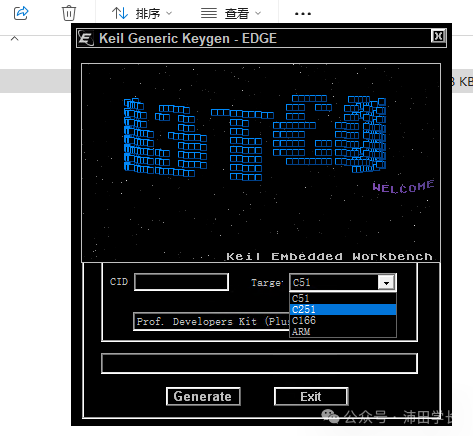Click the trash delete icon in Explorer
Screen dimensions: 473x436
[x=69, y=13]
